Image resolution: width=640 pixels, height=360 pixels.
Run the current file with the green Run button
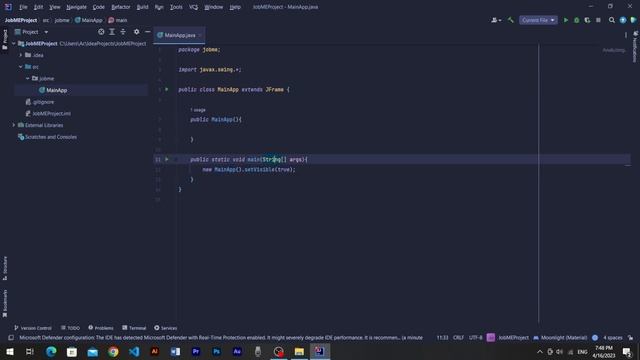click(x=566, y=20)
